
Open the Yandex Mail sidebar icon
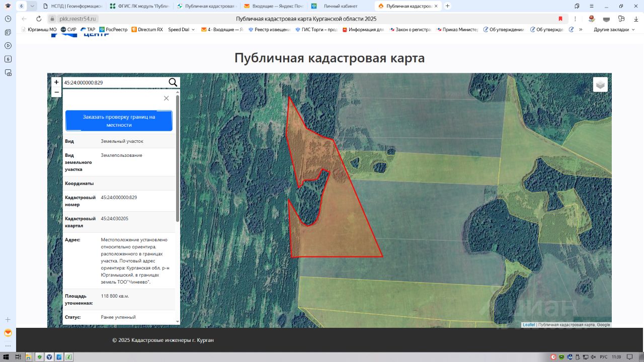(x=8, y=333)
